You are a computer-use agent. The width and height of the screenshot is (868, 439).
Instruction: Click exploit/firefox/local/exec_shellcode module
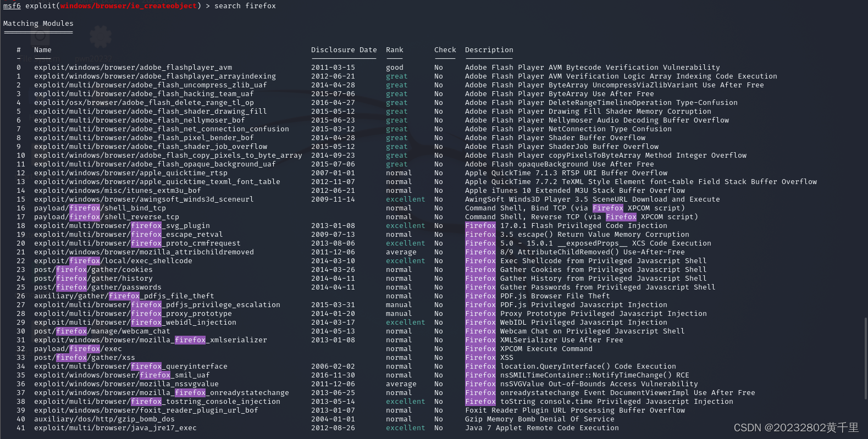[113, 261]
